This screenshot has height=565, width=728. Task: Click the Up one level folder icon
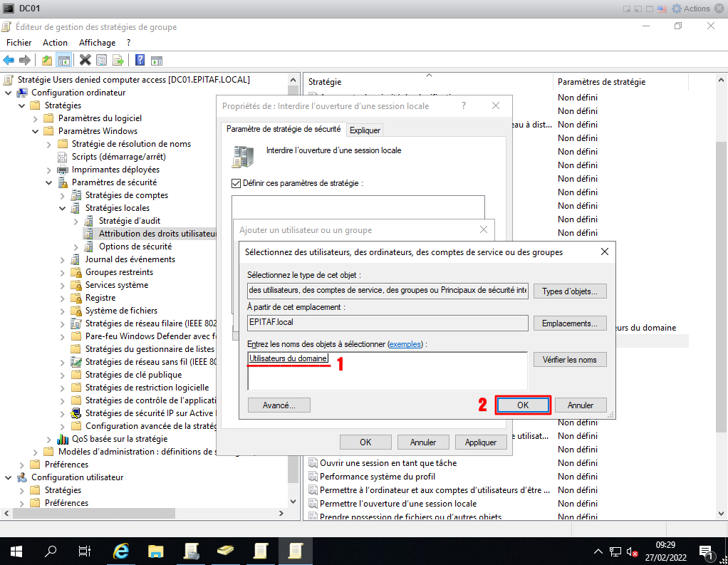click(x=47, y=60)
